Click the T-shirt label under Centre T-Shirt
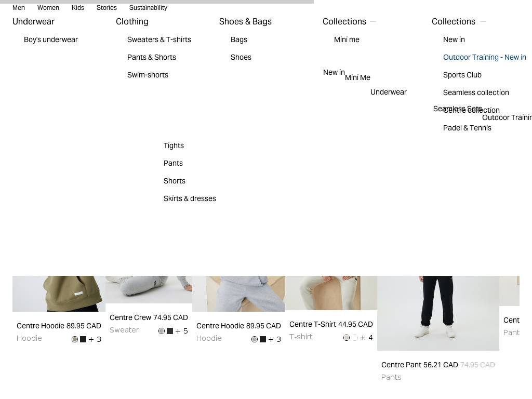 (301, 337)
